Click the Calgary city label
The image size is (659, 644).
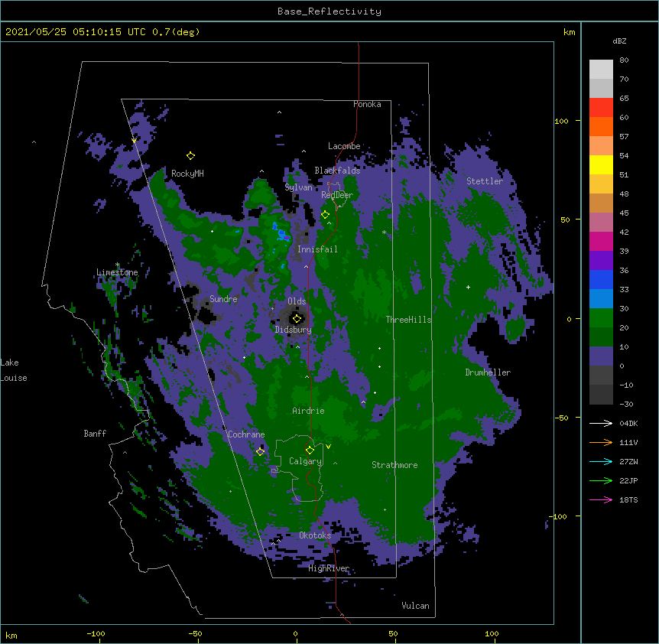(x=305, y=461)
